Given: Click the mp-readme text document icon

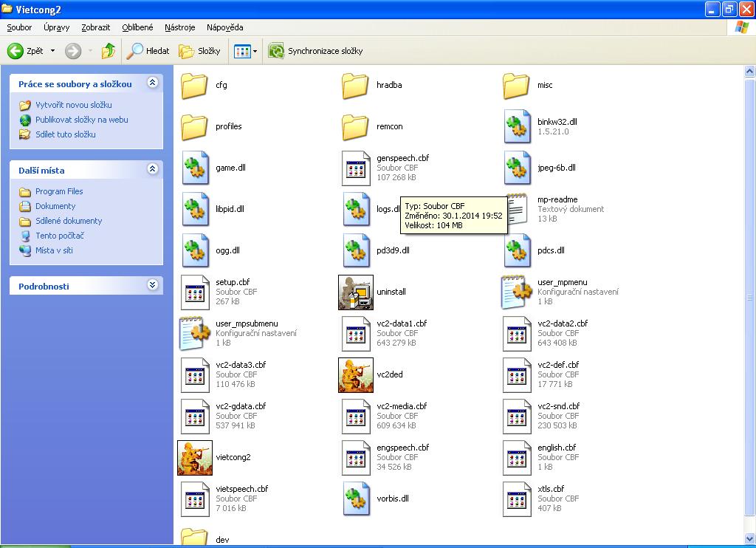Looking at the screenshot, I should [517, 209].
